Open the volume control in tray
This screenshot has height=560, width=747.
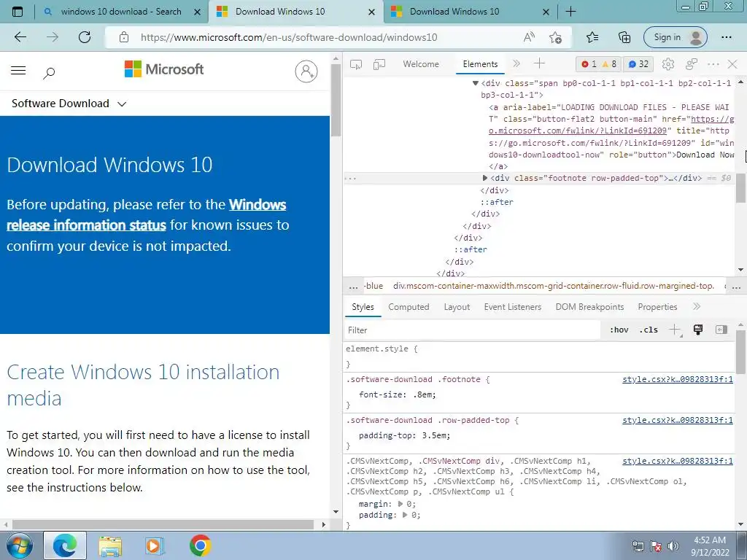pyautogui.click(x=673, y=547)
